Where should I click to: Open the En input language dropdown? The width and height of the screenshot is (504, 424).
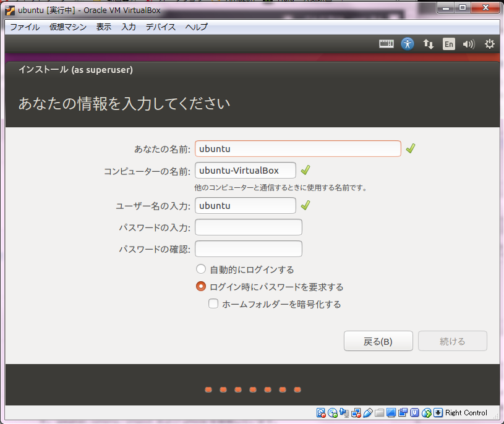(448, 44)
